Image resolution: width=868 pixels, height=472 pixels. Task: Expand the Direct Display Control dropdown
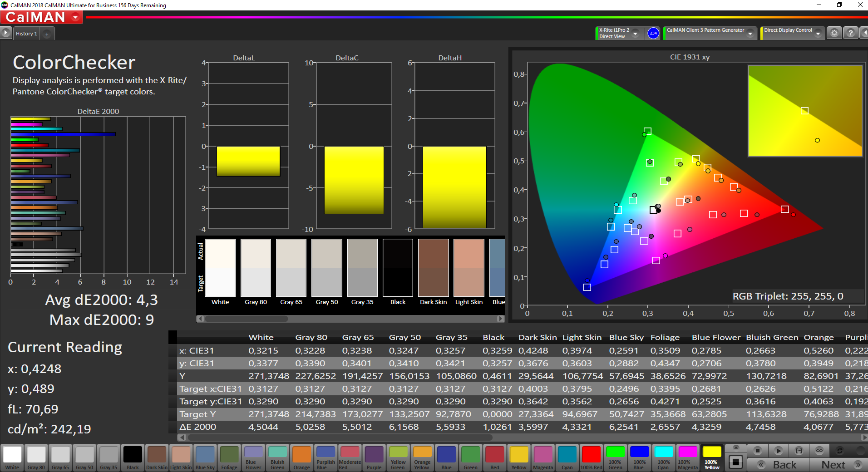tap(818, 33)
